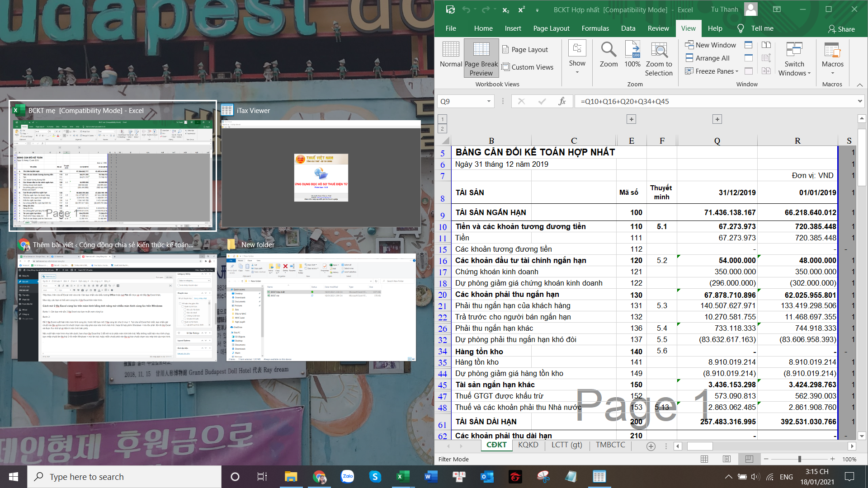Toggle Normal view in status bar
Image resolution: width=868 pixels, height=488 pixels.
[x=704, y=459]
